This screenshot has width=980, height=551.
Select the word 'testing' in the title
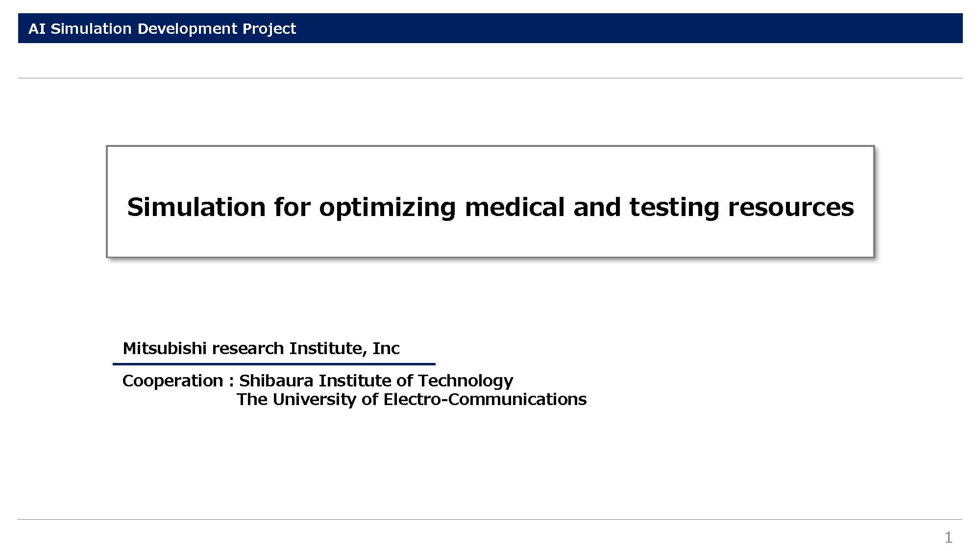[x=674, y=208]
